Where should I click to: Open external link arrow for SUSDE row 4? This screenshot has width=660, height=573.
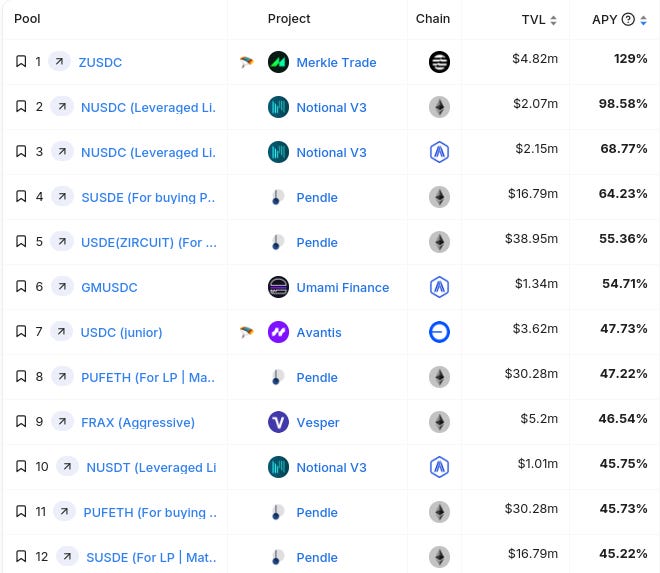[62, 197]
